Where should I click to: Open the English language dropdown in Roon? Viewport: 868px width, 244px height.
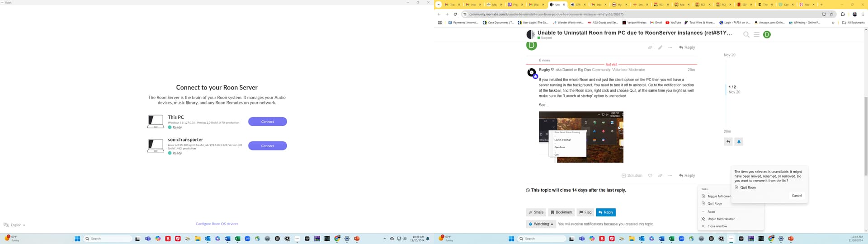(x=14, y=225)
